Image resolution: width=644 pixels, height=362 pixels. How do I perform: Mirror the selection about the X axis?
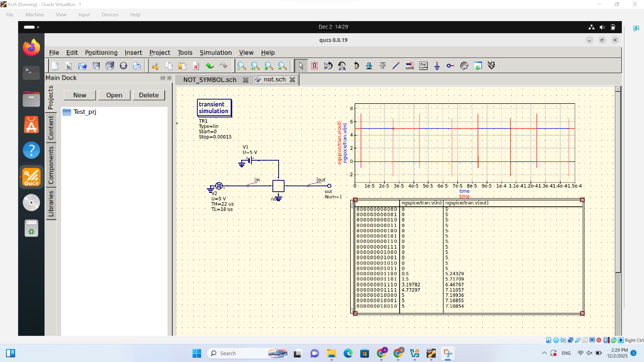click(x=328, y=66)
